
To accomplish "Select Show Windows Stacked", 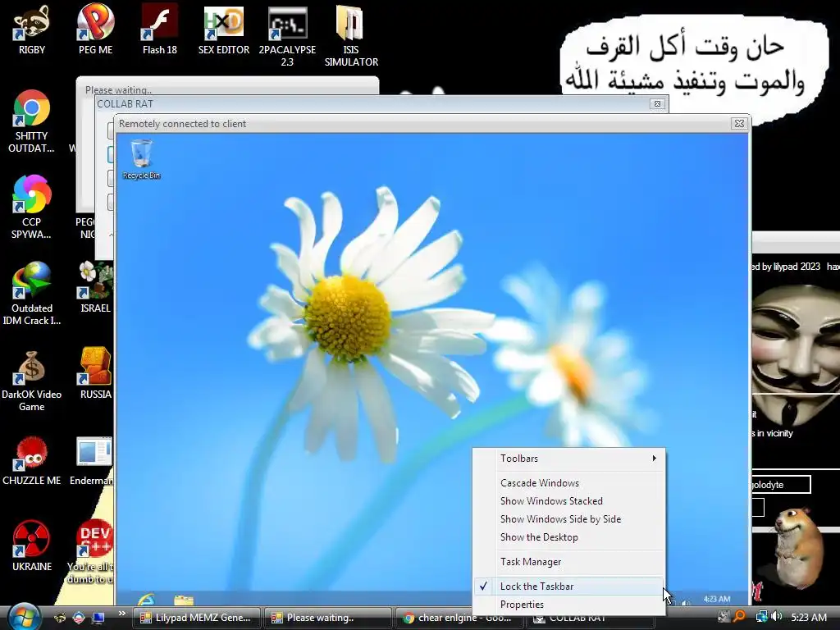I will click(569, 501).
